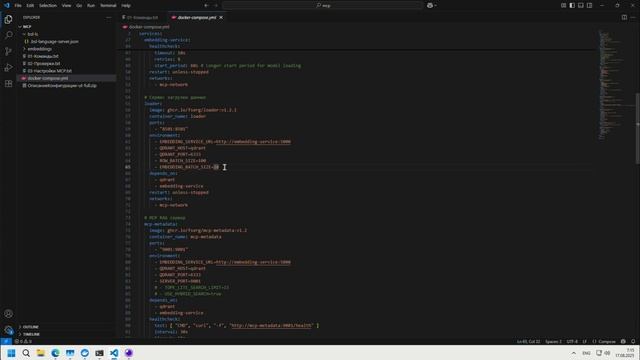The width and height of the screenshot is (640, 360).
Task: Open the Copilot chat icon in title bar
Action: (430, 5)
